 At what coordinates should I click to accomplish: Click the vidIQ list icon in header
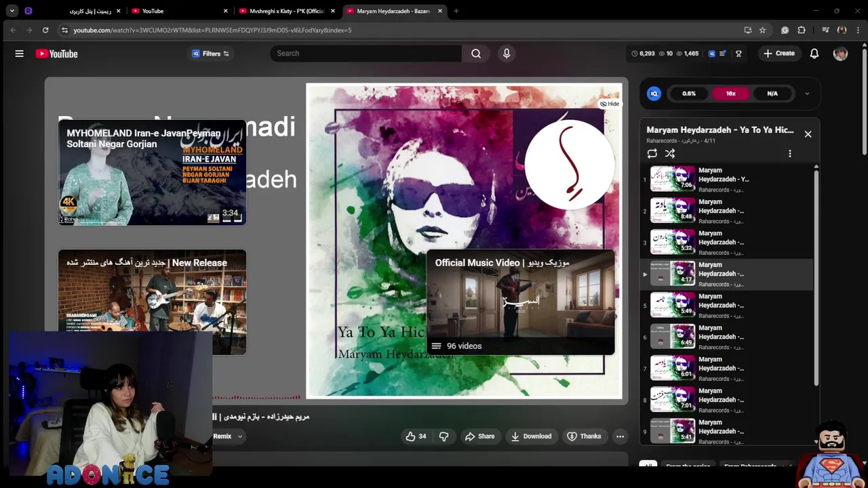coord(723,54)
